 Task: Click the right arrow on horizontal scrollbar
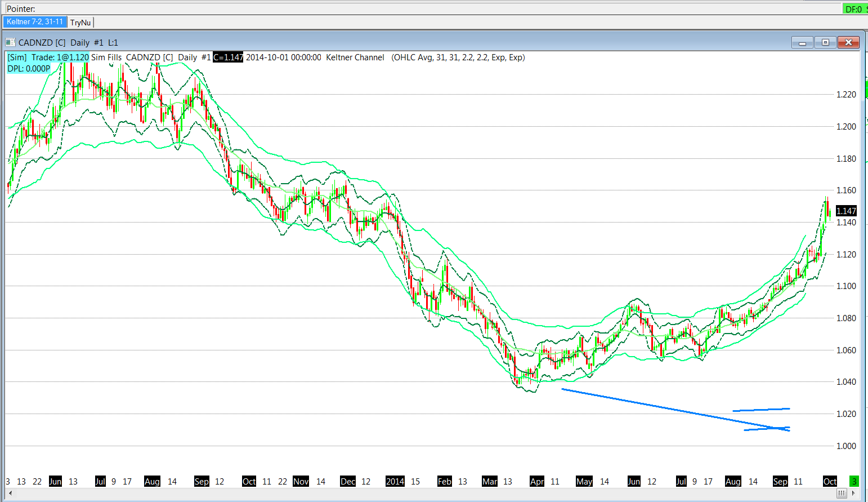click(x=853, y=494)
